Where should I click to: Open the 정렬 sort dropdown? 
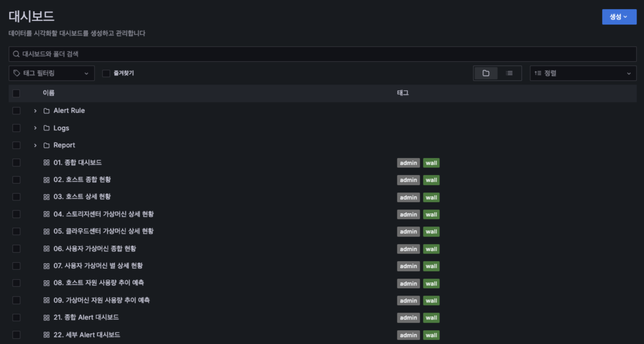(583, 73)
